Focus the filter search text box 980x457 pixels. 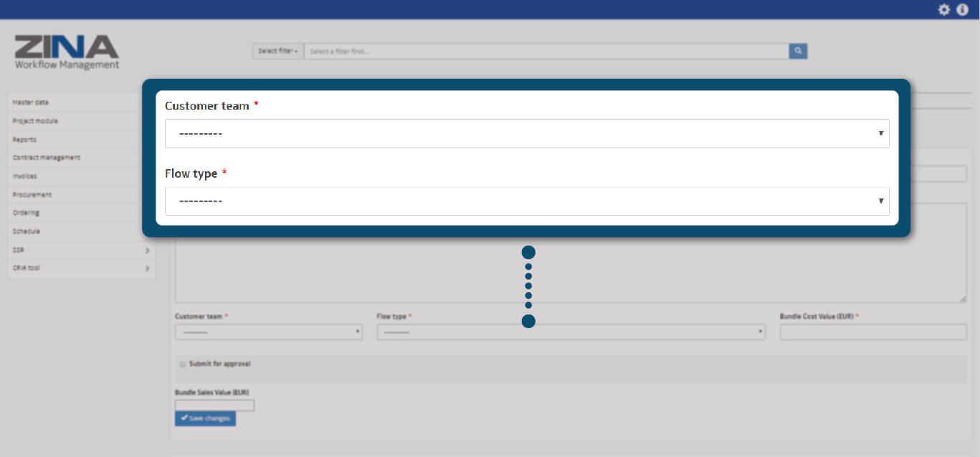(546, 51)
